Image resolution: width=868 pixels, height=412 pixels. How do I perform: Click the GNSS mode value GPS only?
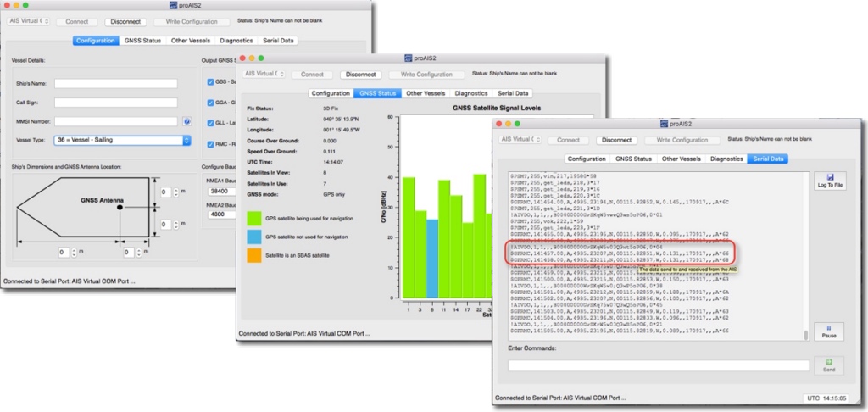click(335, 194)
